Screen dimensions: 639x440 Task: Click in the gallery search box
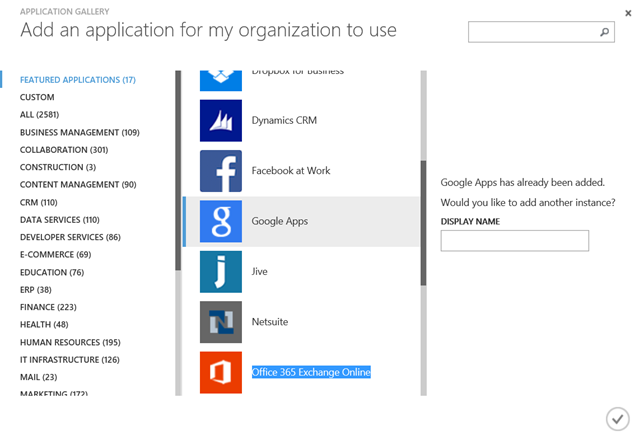(541, 32)
